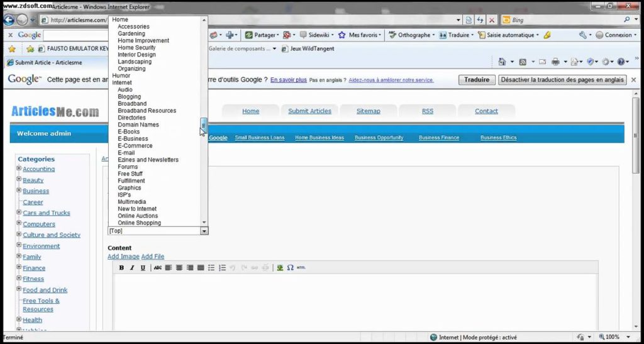644x344 pixels.
Task: Insert a numbered list in the editor
Action: point(222,268)
